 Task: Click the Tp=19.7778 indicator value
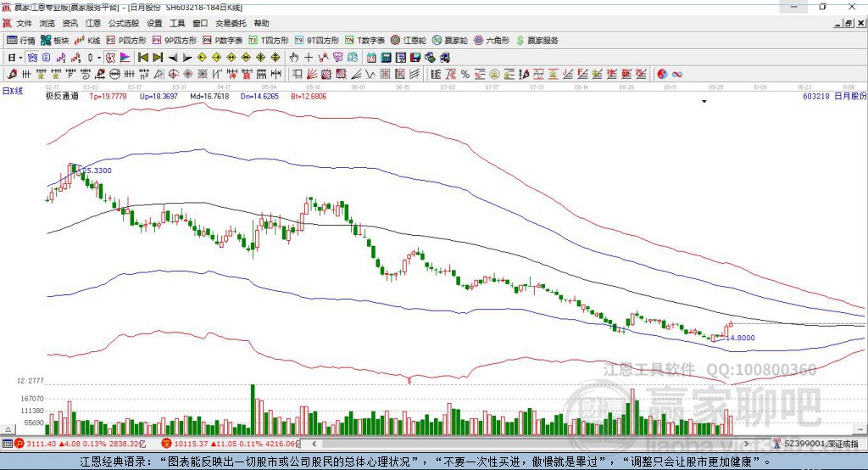coord(108,97)
